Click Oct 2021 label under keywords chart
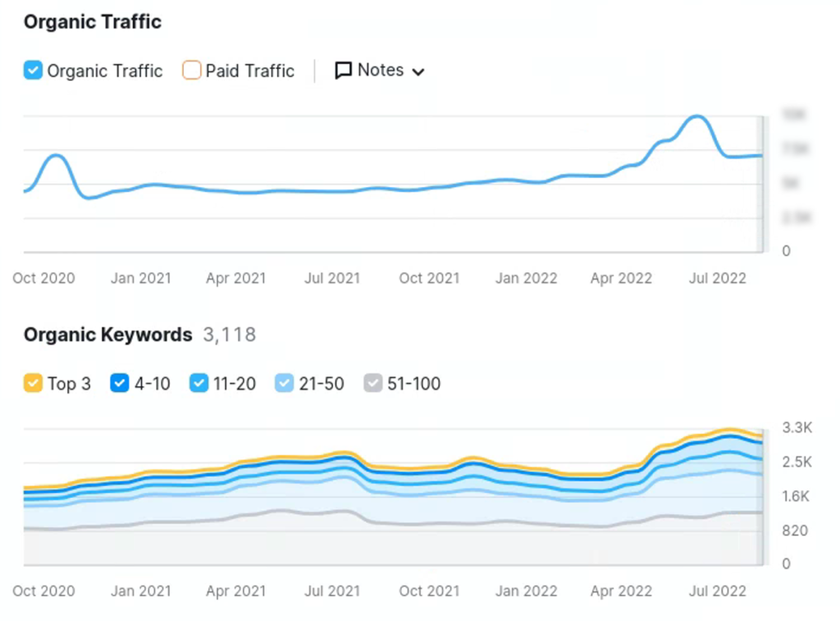 point(429,591)
